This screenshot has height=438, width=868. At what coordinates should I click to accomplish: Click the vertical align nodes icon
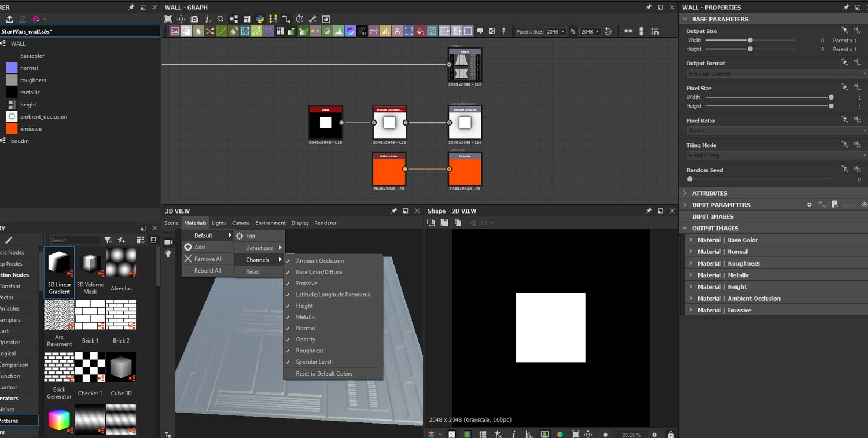(641, 31)
